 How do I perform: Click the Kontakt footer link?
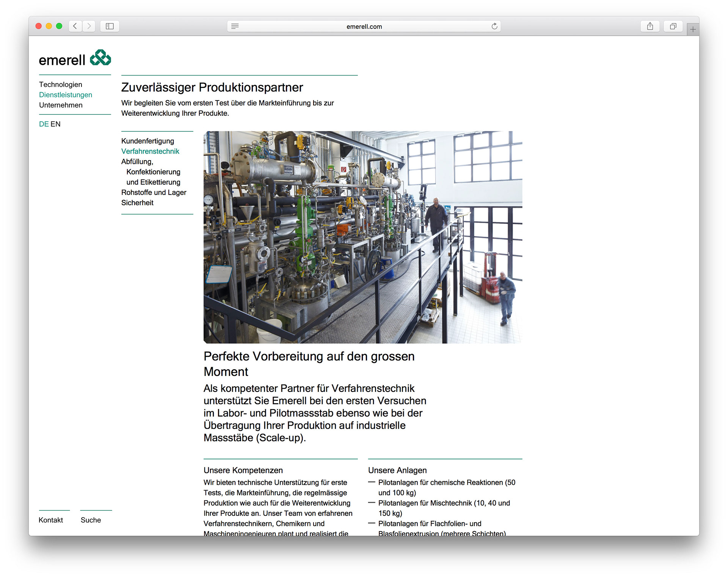(51, 520)
